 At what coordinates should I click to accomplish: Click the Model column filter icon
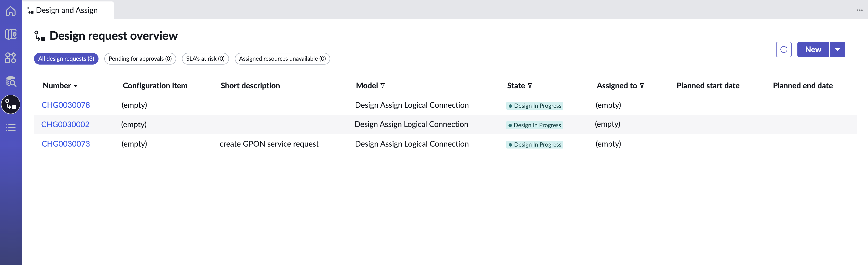(382, 86)
